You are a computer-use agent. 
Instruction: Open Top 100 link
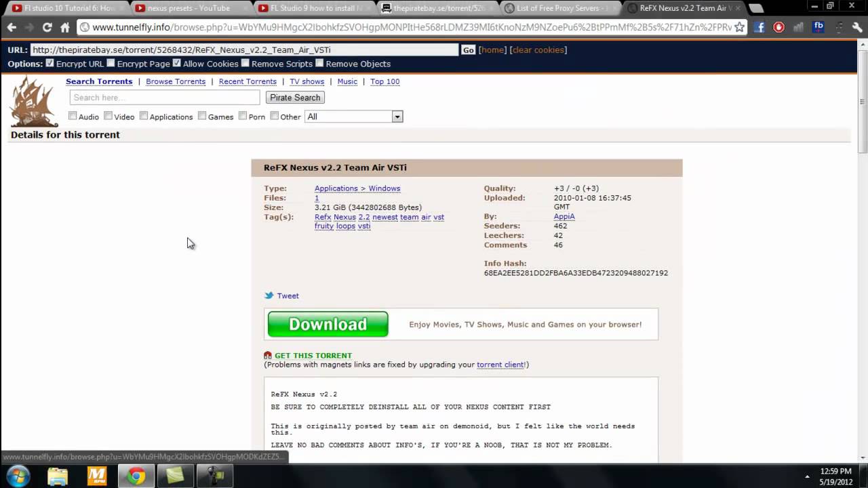pyautogui.click(x=384, y=81)
